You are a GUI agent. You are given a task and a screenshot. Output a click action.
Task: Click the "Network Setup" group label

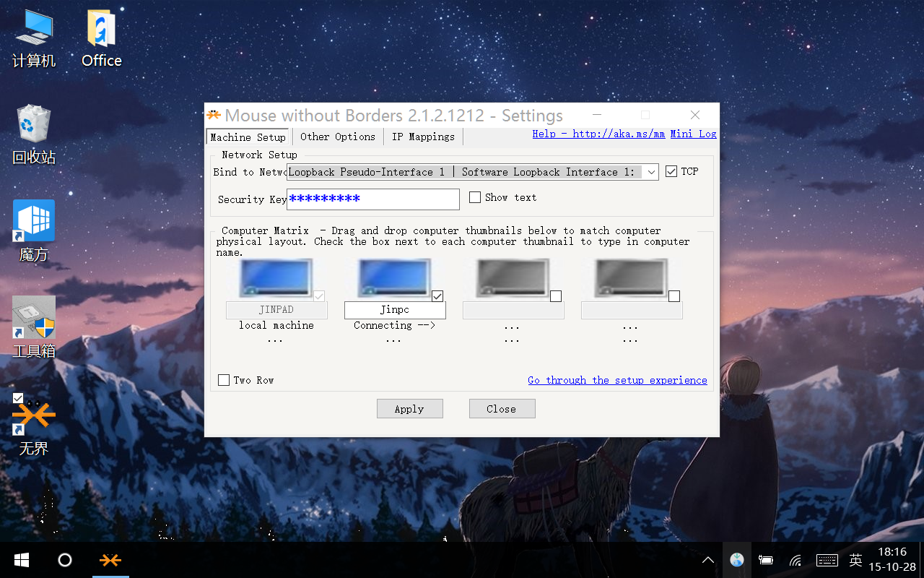(x=259, y=155)
